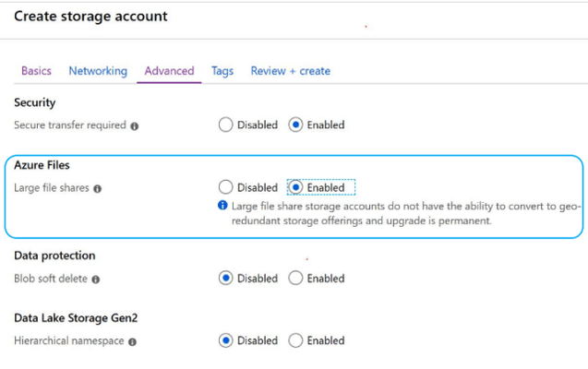This screenshot has height=369, width=588.
Task: Click the large file share warning text
Action: (406, 213)
